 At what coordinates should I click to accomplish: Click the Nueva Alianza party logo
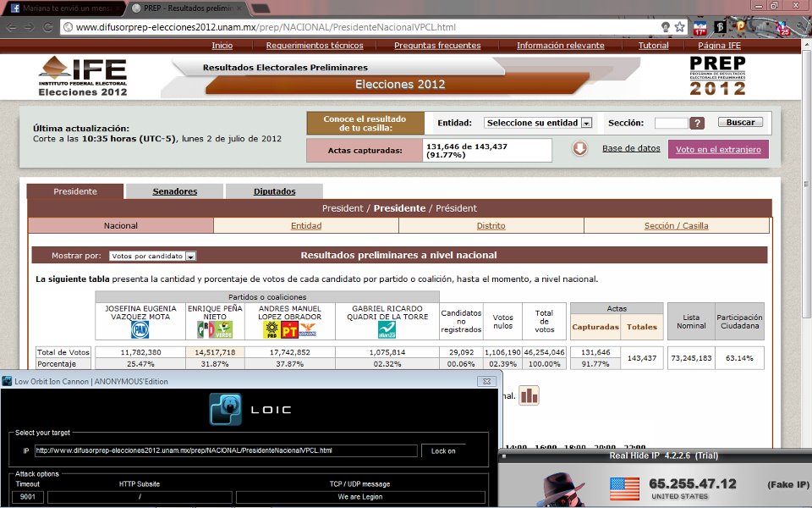click(x=387, y=329)
